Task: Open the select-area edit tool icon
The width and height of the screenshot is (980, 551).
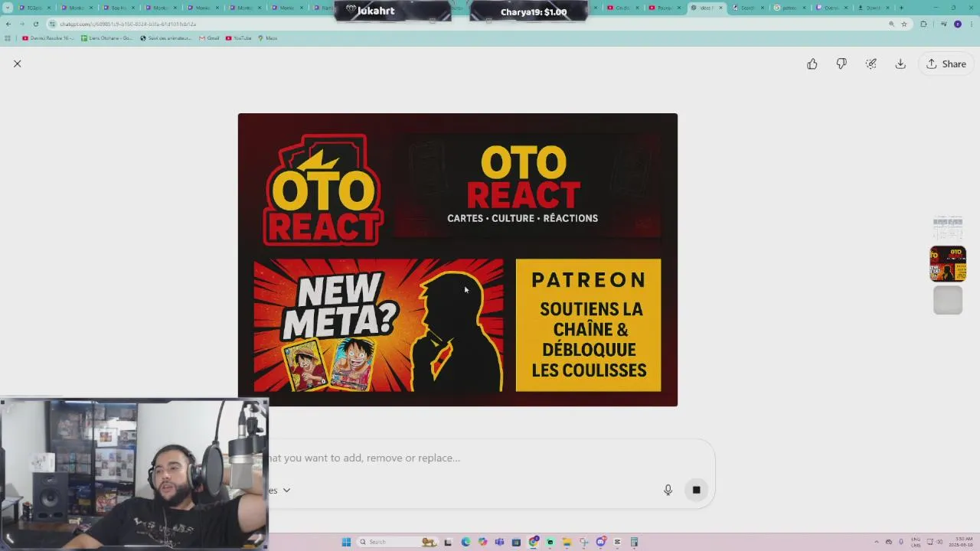Action: point(871,64)
